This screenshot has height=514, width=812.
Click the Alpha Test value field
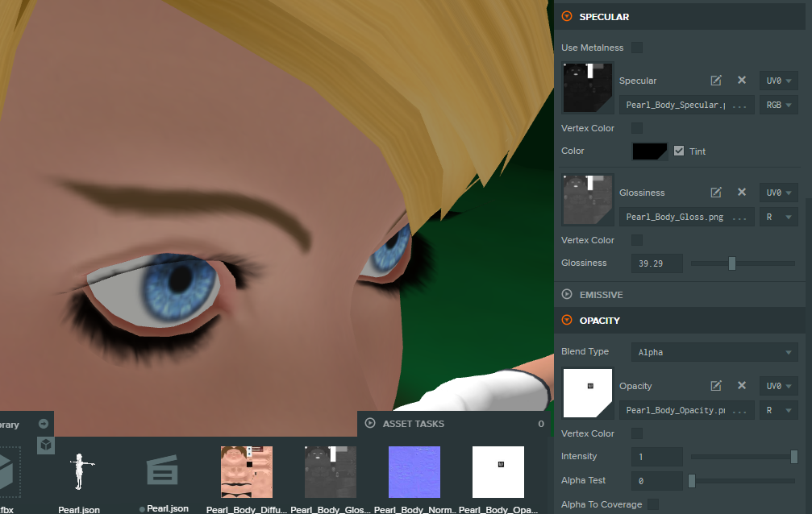657,481
